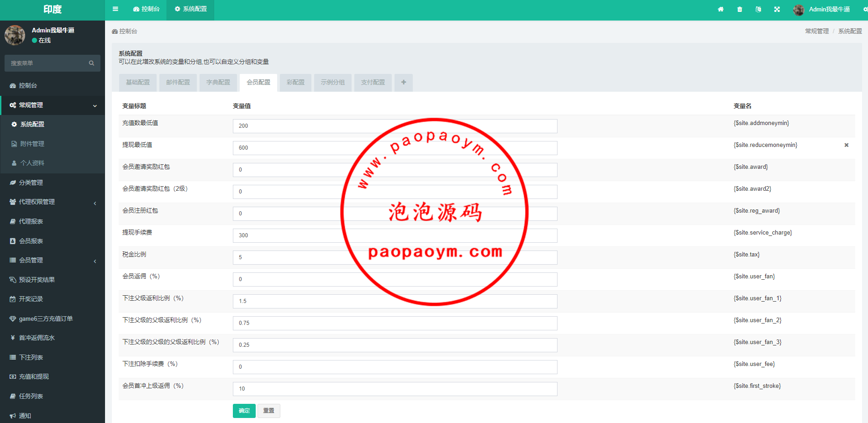Viewport: 868px width, 423px height.
Task: Open the home icon in top bar
Action: pyautogui.click(x=721, y=9)
